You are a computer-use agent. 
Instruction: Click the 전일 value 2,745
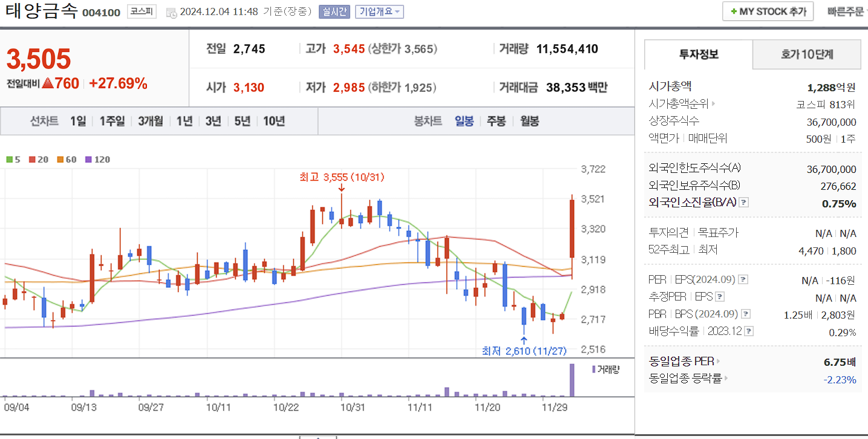coord(249,49)
